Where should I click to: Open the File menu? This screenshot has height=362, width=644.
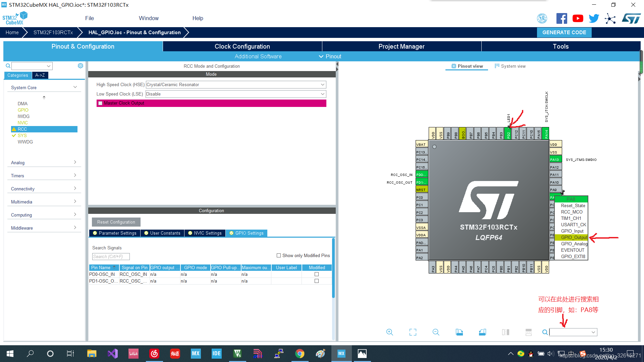(x=90, y=18)
